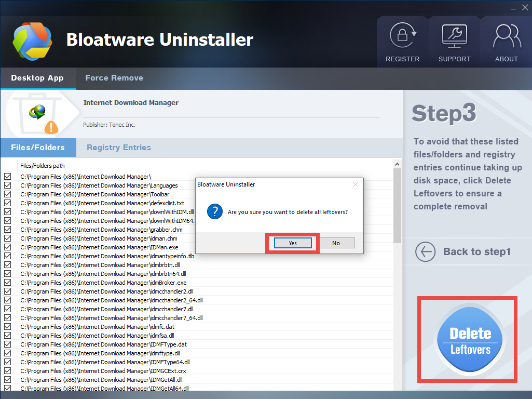The image size is (532, 399).
Task: Click the Bloatware Uninstaller logo
Action: click(33, 41)
